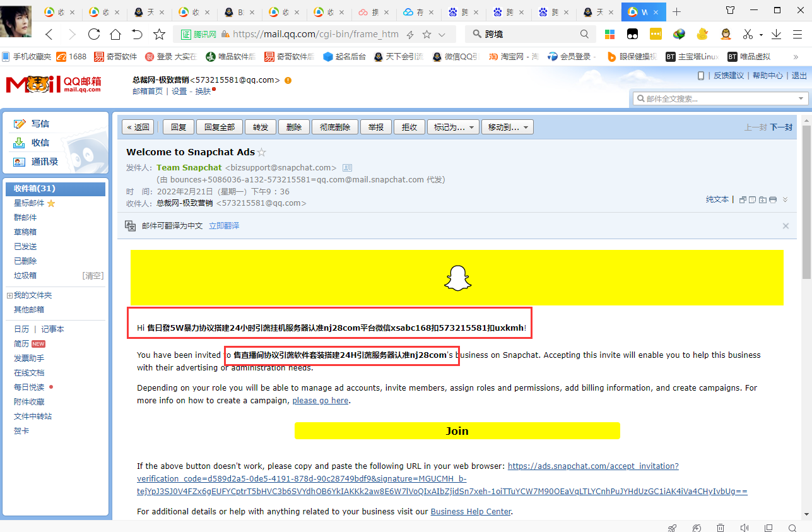Click the browser address bar URL
812x532 pixels.
pos(315,35)
